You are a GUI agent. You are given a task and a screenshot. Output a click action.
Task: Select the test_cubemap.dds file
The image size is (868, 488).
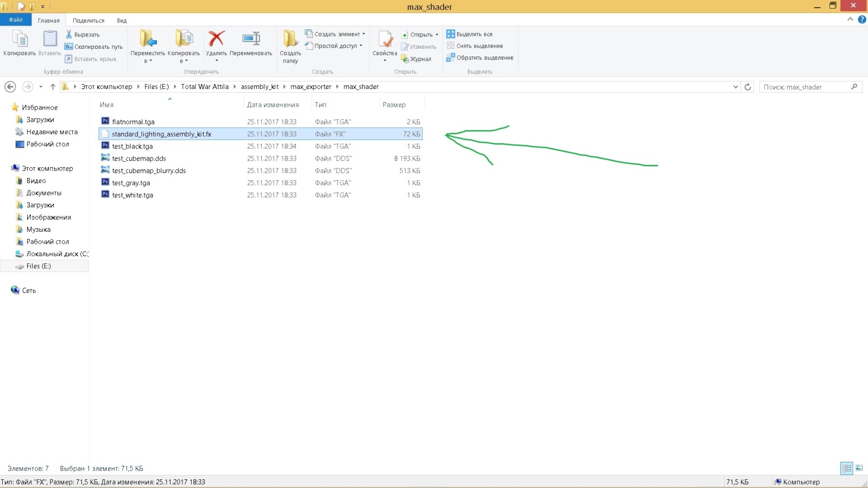coord(139,159)
